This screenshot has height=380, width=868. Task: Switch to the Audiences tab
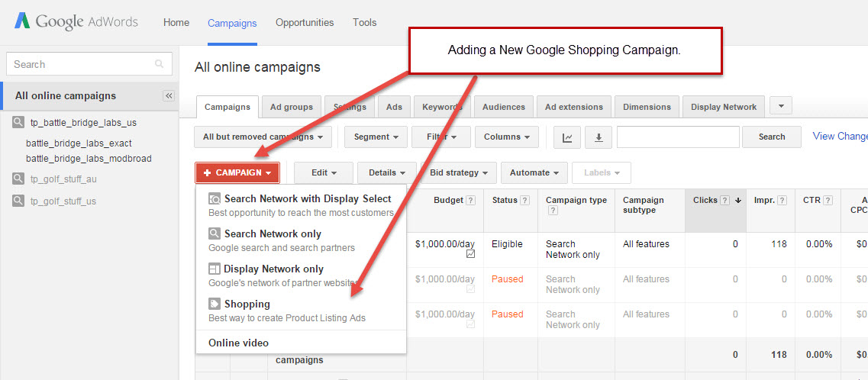[x=504, y=107]
